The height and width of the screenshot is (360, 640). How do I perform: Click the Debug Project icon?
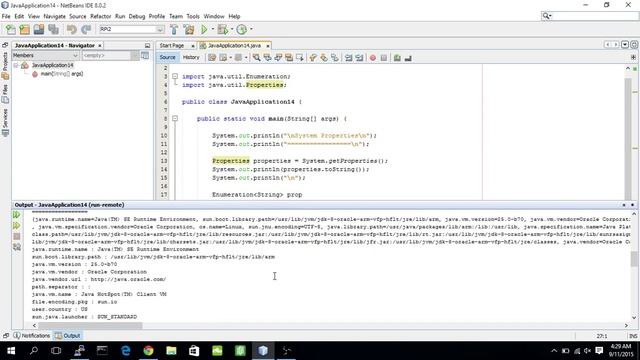tap(222, 29)
